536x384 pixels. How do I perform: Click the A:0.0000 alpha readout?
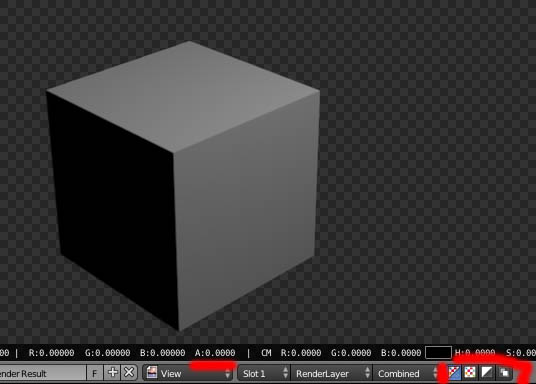click(x=215, y=353)
